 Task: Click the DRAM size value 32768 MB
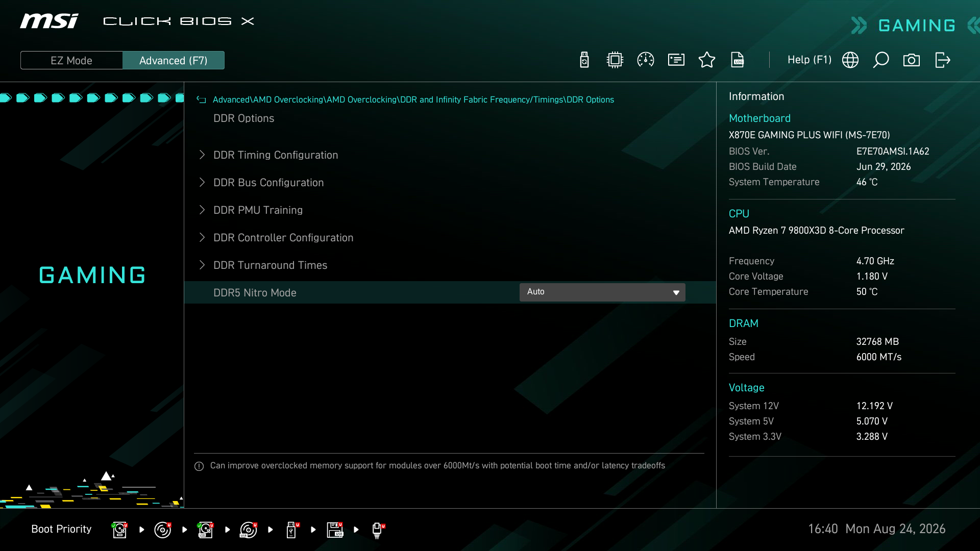(x=877, y=342)
